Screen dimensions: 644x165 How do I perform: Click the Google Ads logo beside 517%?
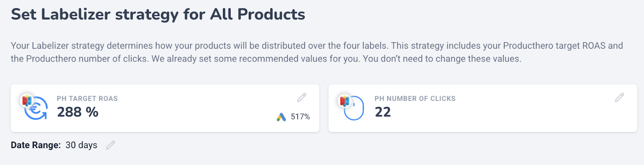pos(281,117)
